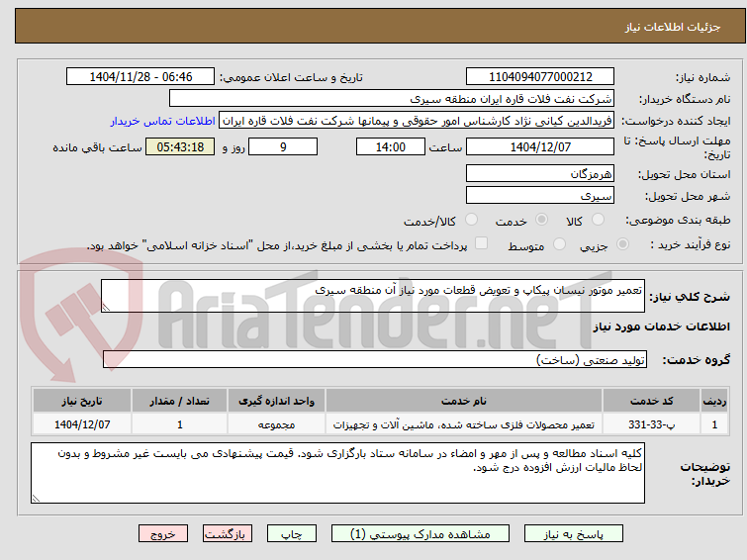This screenshot has height=560, width=747.
Task: Click the شهر سیری field
Action: coord(540,195)
